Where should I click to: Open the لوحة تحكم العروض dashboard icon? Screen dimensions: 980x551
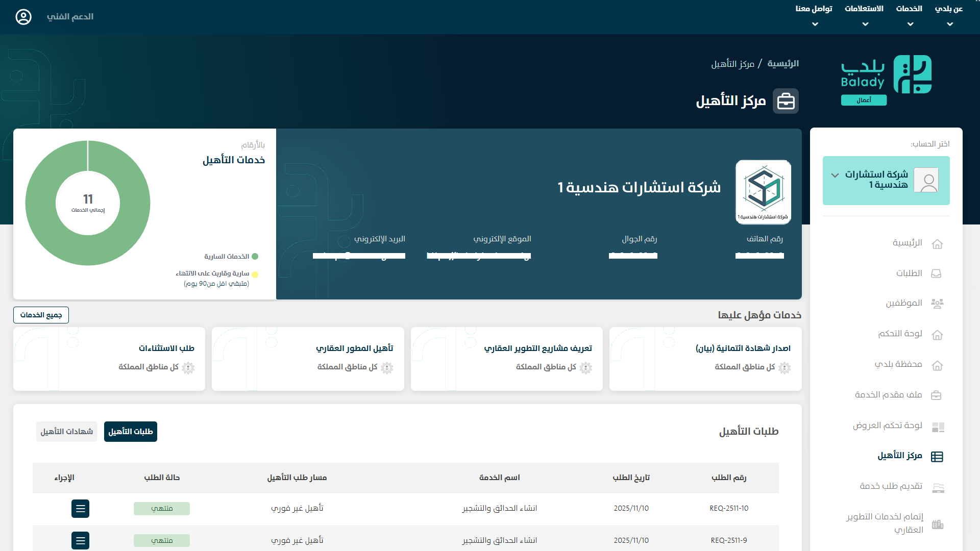[938, 427]
